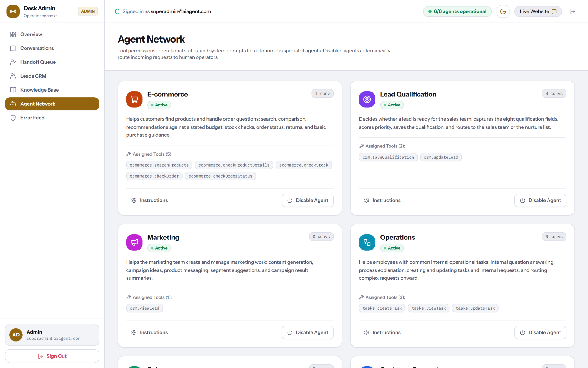This screenshot has height=368, width=588.
Task: Click the crm.viewLead tool chip
Action: pyautogui.click(x=144, y=308)
